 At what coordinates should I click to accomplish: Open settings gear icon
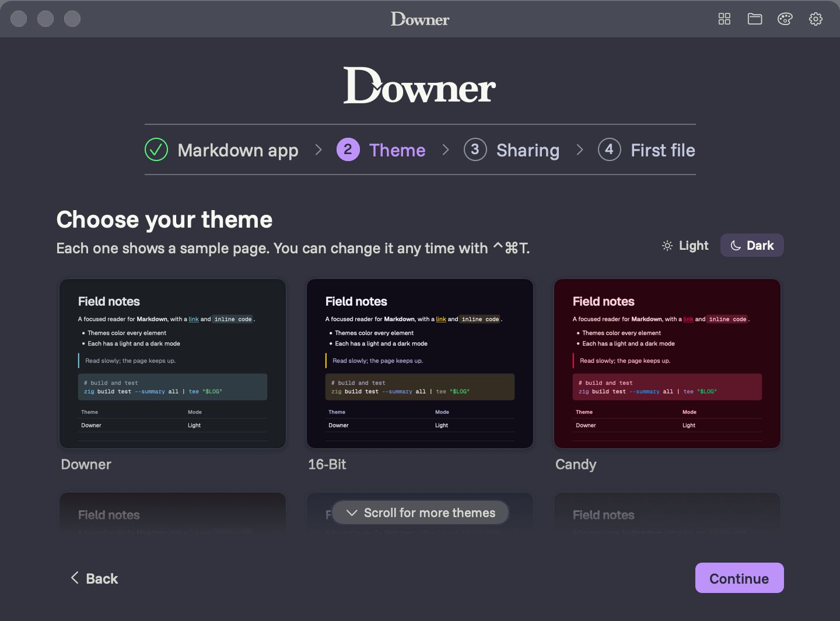(815, 19)
